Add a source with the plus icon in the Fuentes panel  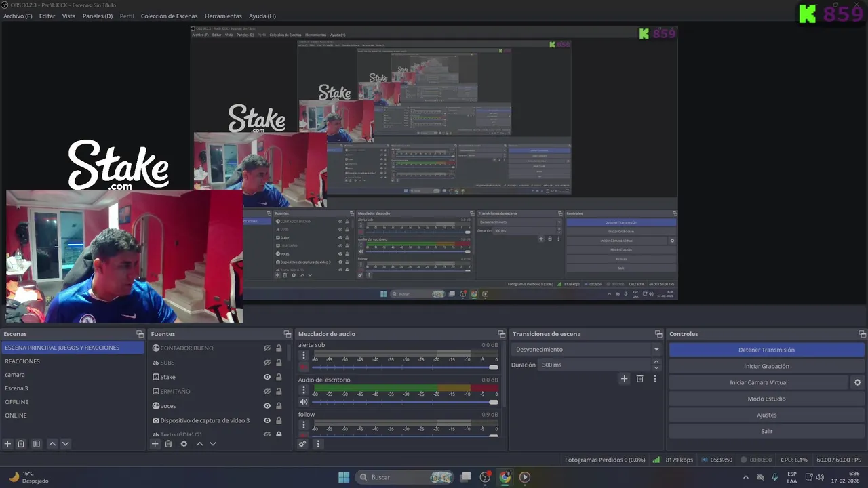pos(155,444)
